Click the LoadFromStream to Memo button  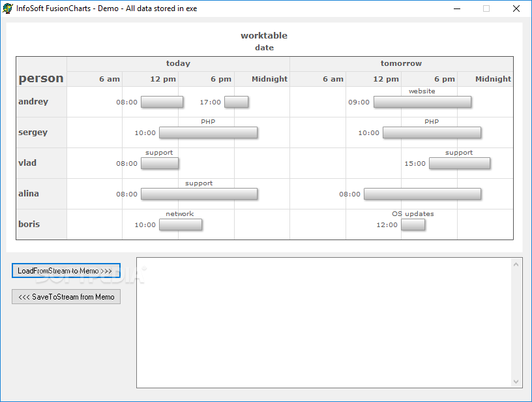66,270
